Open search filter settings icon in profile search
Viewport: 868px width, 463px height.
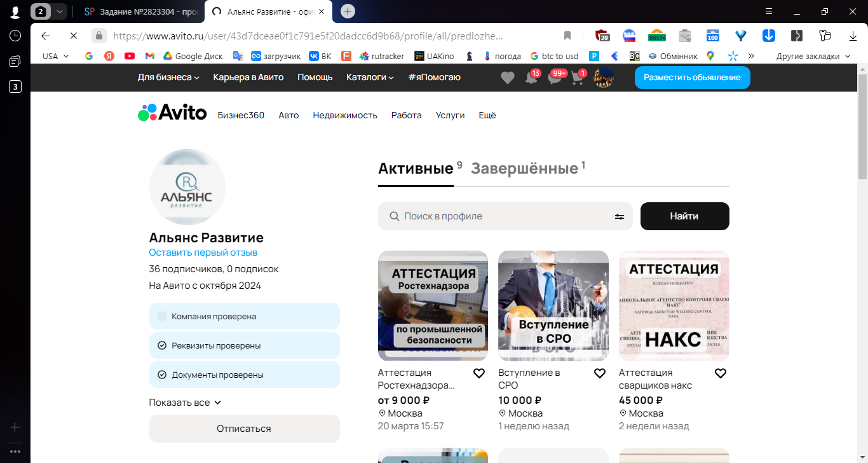click(619, 216)
